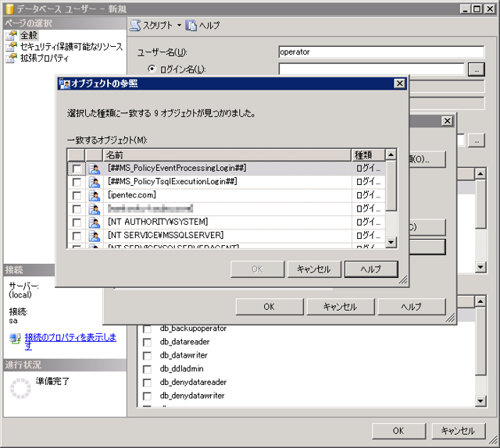Click login icon for NT AUTHORITY\SYSTEM
Screen dimensions: 500x448
(x=95, y=222)
